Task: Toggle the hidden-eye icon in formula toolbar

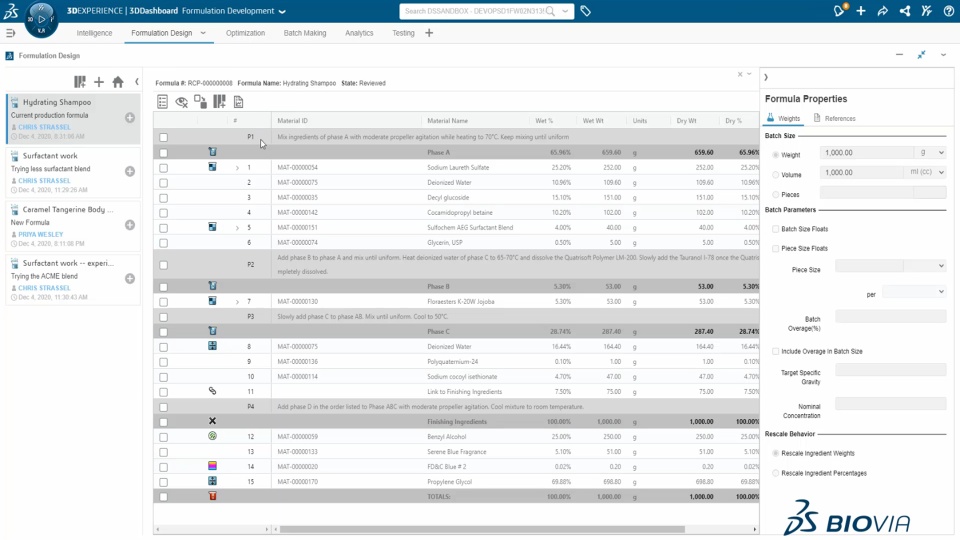Action: [181, 102]
